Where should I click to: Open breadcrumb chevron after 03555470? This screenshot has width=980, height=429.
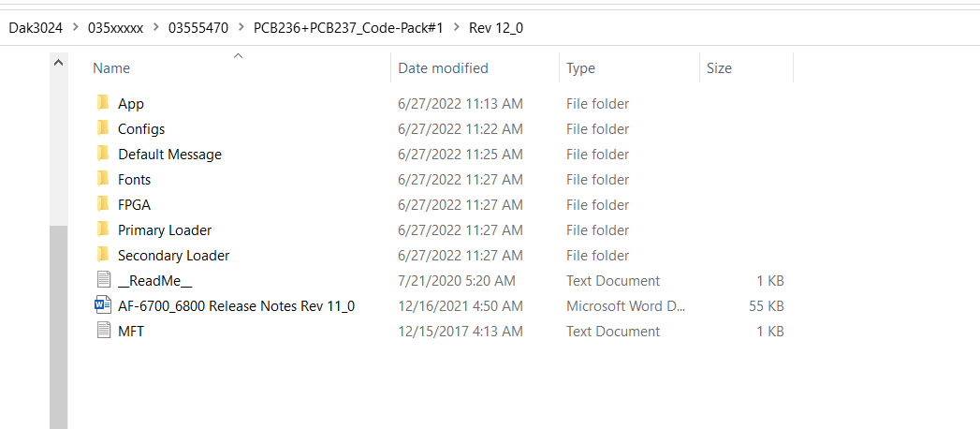click(241, 28)
